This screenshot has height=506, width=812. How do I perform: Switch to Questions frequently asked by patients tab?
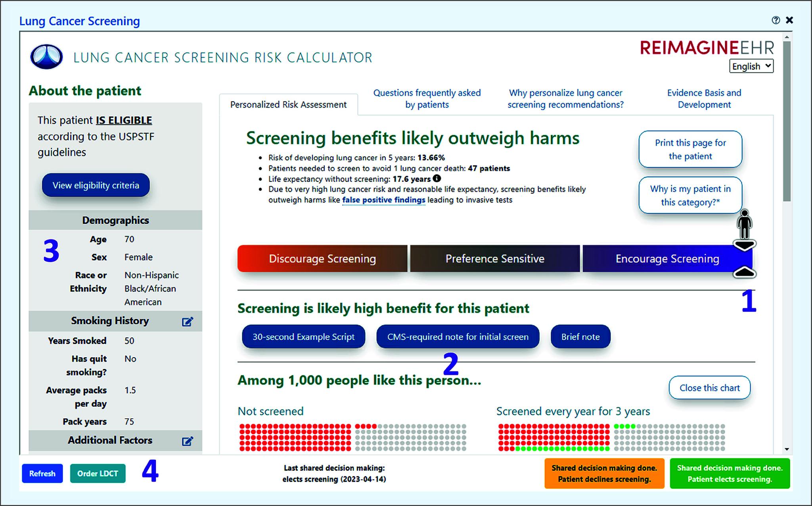coord(427,99)
